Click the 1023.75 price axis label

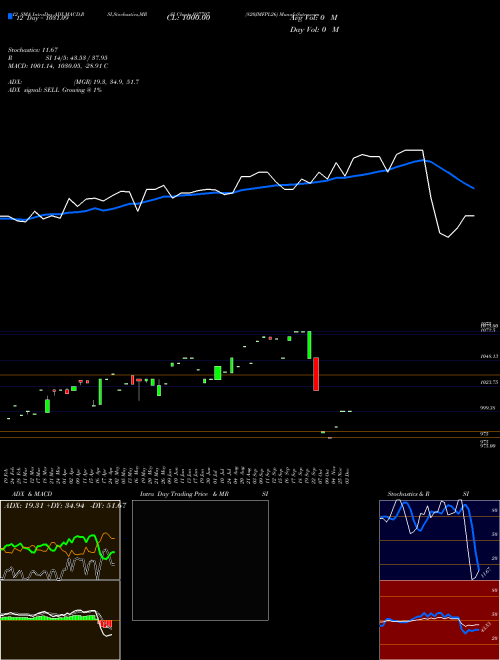(x=489, y=382)
